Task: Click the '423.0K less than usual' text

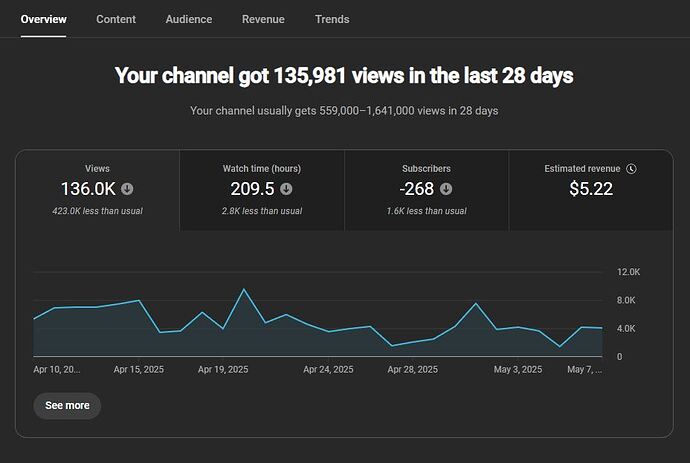Action: tap(98, 211)
